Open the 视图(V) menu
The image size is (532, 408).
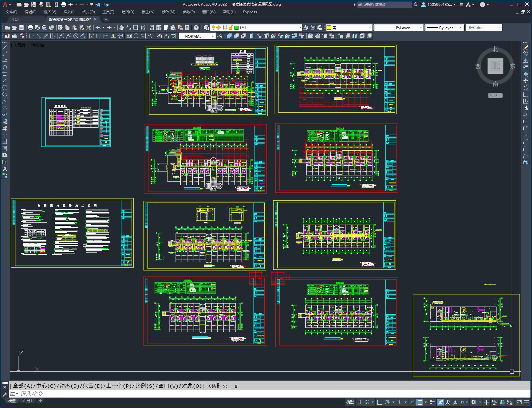coord(50,12)
